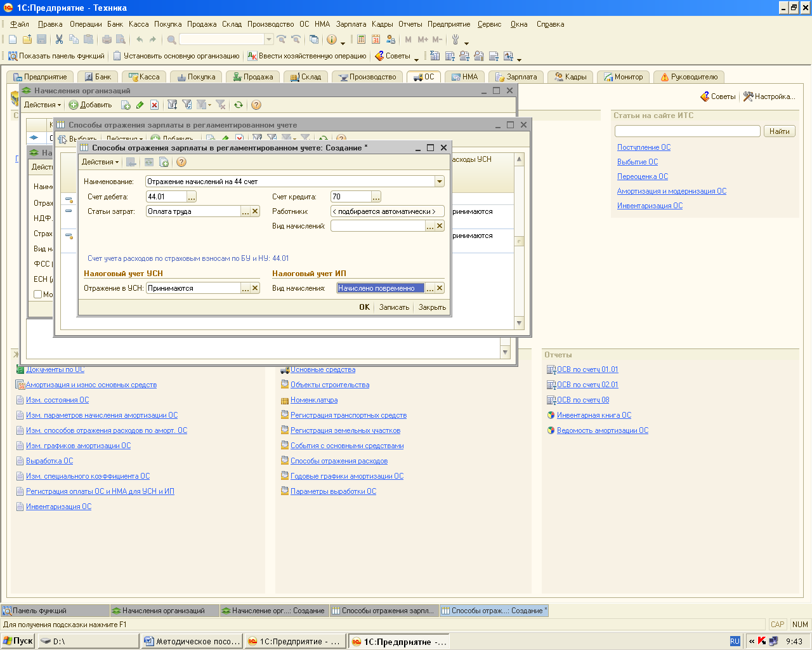Screen dimensions: 812x650
Task: Click OK in the Создание dialog
Action: (364, 307)
